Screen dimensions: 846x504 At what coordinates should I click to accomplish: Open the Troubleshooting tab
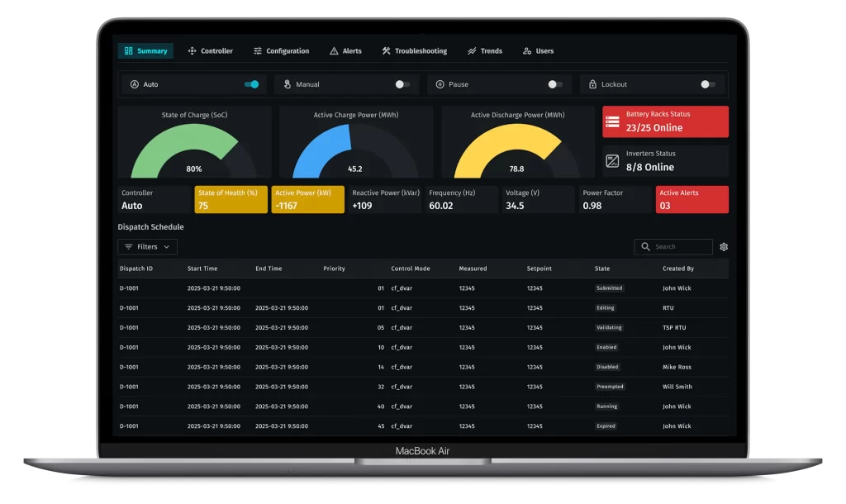pyautogui.click(x=415, y=50)
